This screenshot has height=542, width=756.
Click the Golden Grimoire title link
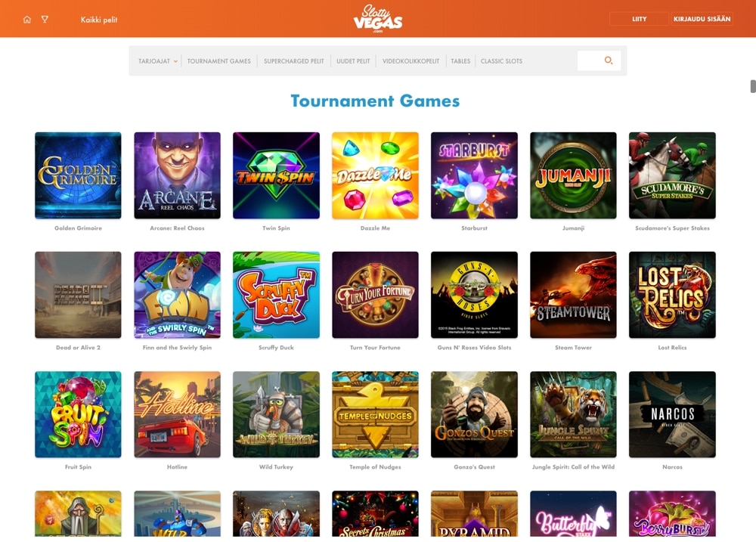click(x=78, y=228)
